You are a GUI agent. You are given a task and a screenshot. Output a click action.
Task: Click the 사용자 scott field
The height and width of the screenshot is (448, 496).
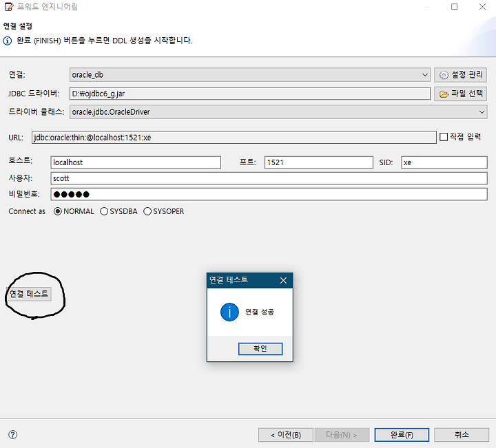tap(269, 178)
